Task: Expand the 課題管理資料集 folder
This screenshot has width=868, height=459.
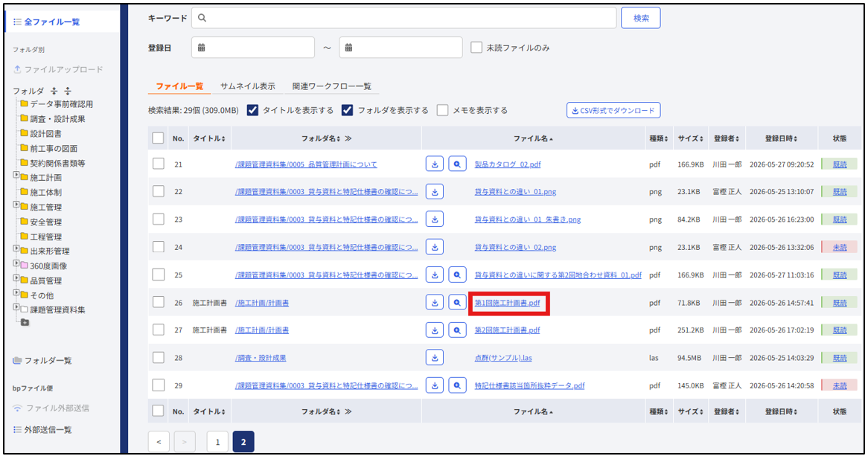Action: pos(16,307)
